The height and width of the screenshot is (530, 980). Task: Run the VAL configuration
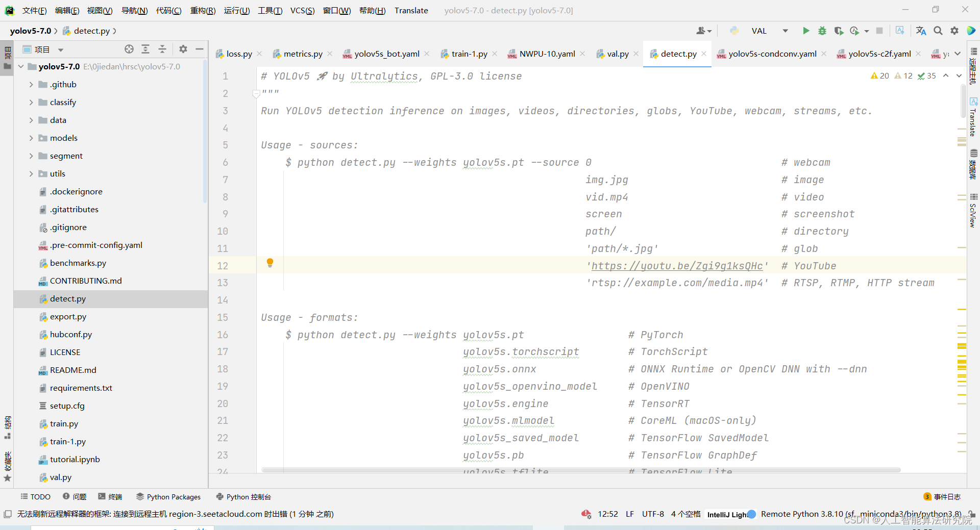pyautogui.click(x=805, y=31)
